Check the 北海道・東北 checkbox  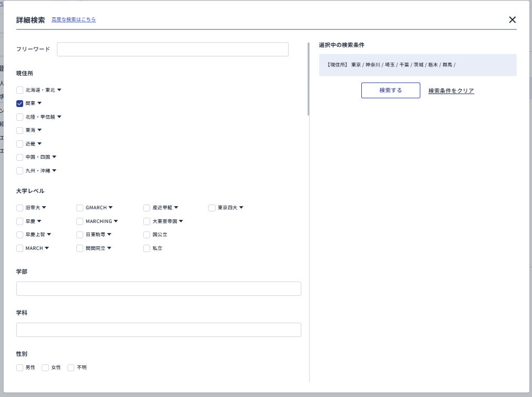point(20,90)
